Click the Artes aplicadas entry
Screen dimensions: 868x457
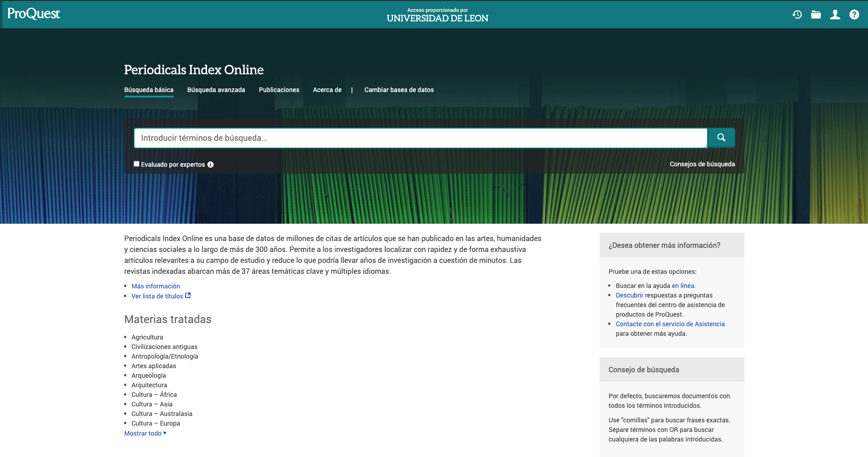(x=154, y=366)
